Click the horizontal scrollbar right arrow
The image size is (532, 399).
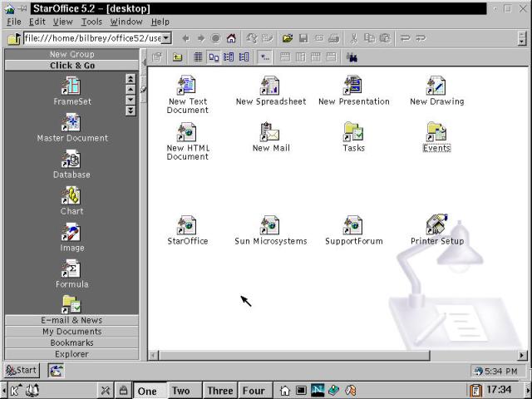523,356
